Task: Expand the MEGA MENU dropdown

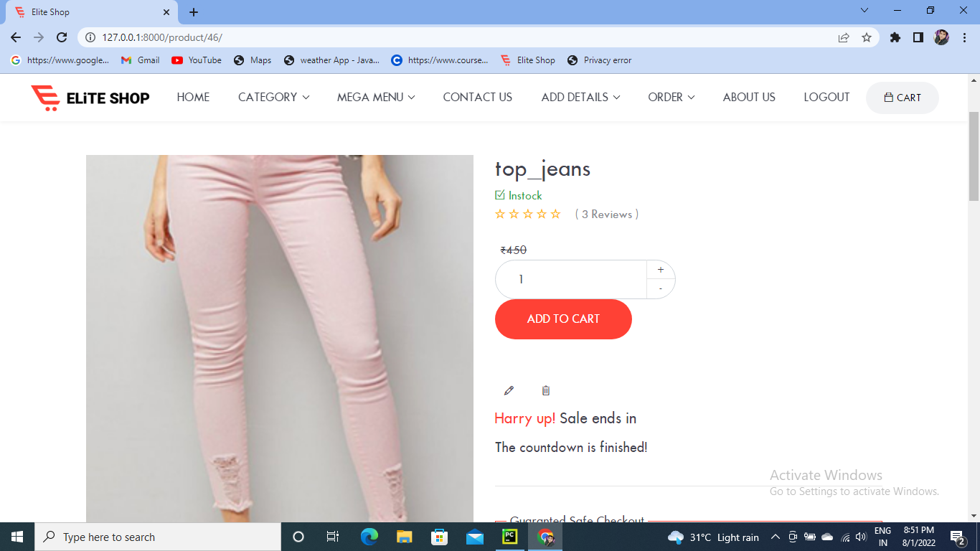Action: 376,97
